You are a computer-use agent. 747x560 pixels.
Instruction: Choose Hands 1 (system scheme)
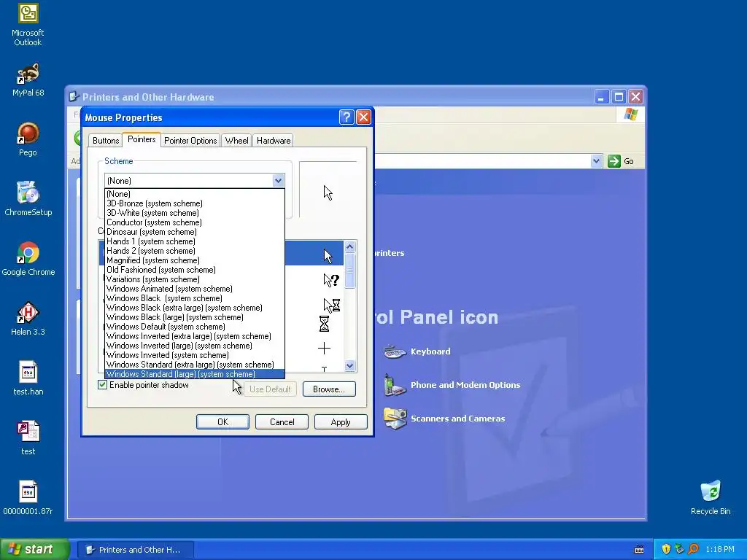point(194,241)
